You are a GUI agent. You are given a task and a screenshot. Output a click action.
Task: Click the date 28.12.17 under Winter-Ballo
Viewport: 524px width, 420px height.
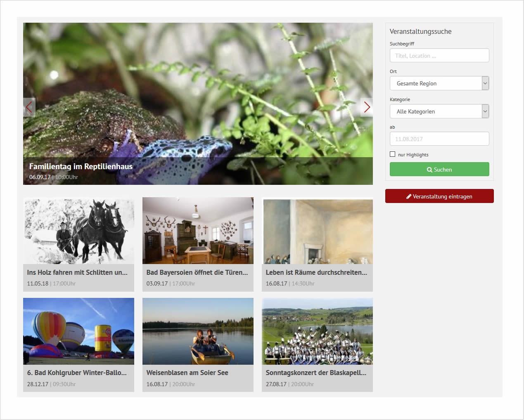[38, 384]
